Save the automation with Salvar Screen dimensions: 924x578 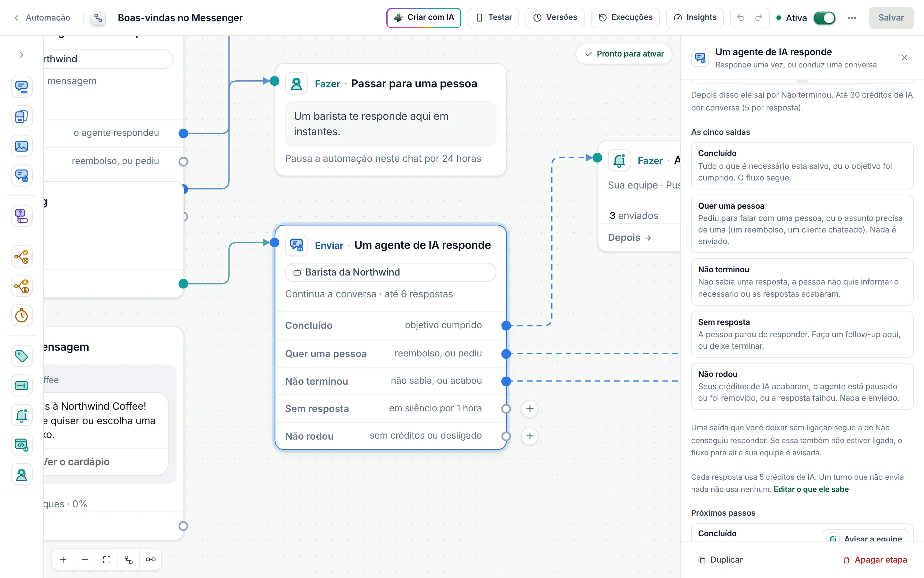click(891, 18)
